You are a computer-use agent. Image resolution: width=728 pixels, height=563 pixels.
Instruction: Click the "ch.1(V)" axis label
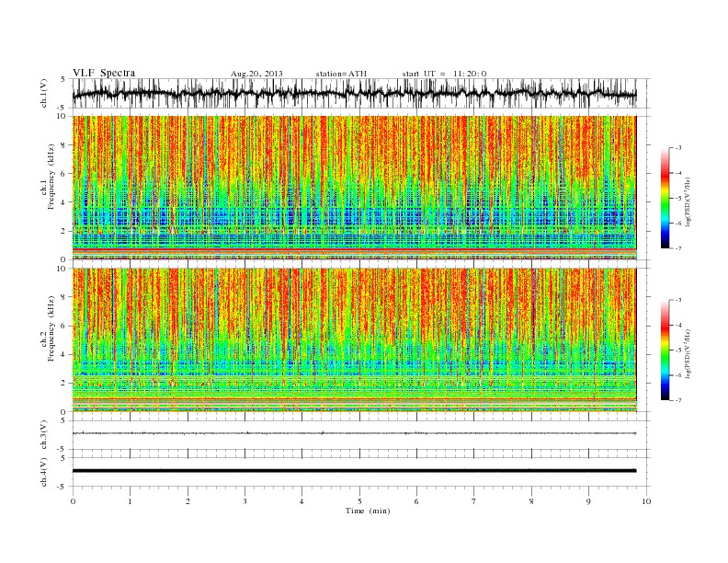(x=44, y=93)
